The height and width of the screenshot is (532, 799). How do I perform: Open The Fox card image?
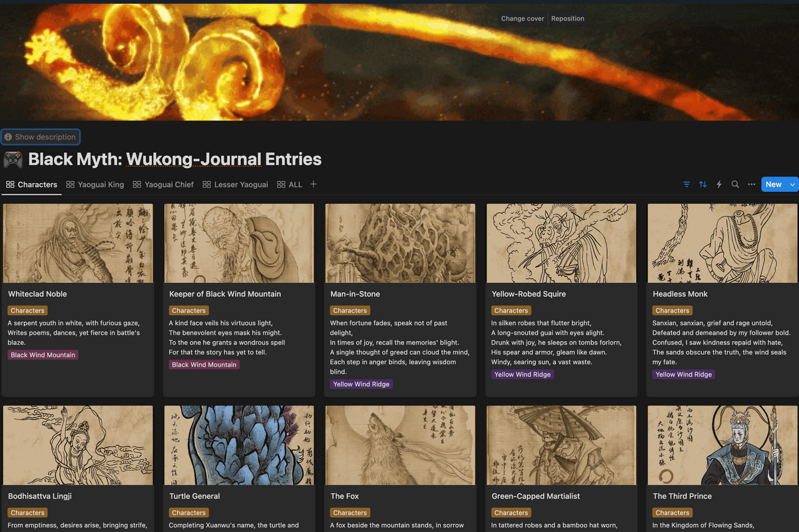pos(400,445)
